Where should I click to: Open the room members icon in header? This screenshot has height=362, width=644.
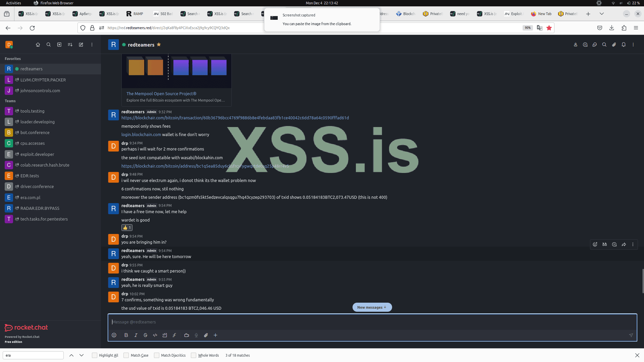pos(576,45)
